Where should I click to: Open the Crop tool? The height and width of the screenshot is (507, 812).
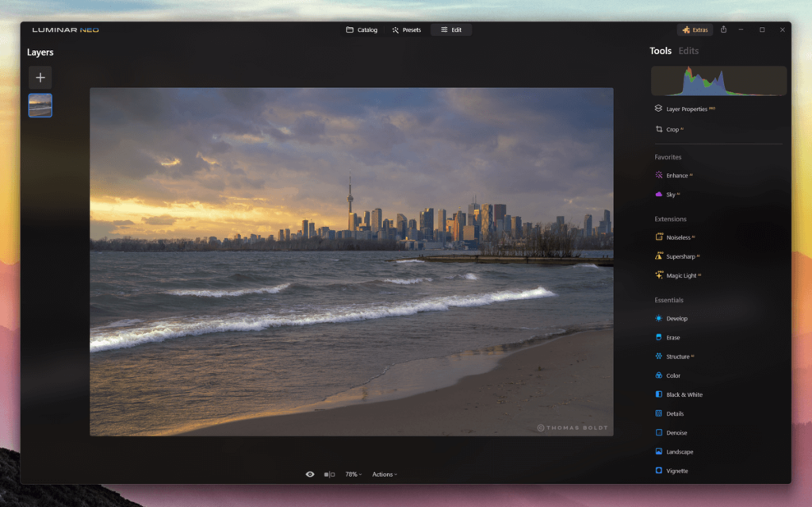point(672,129)
